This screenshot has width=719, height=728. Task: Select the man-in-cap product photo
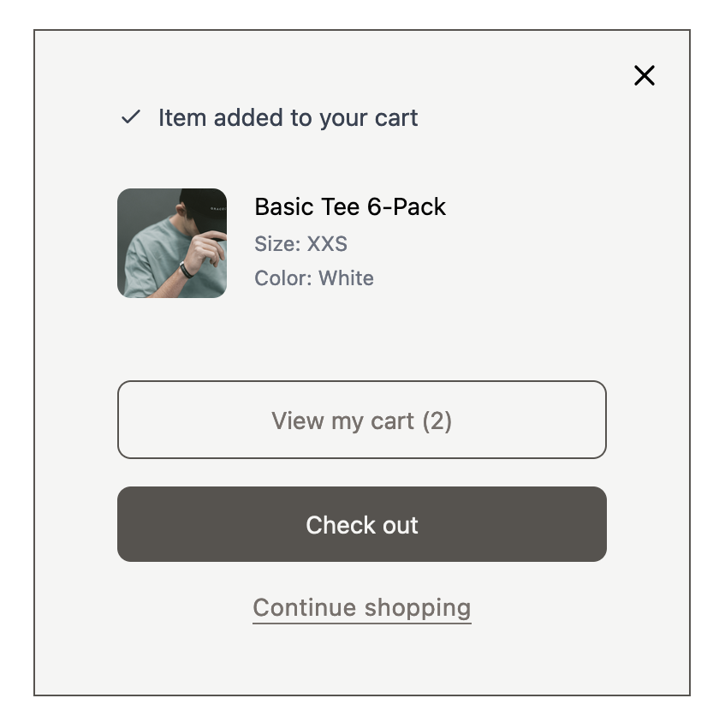172,243
